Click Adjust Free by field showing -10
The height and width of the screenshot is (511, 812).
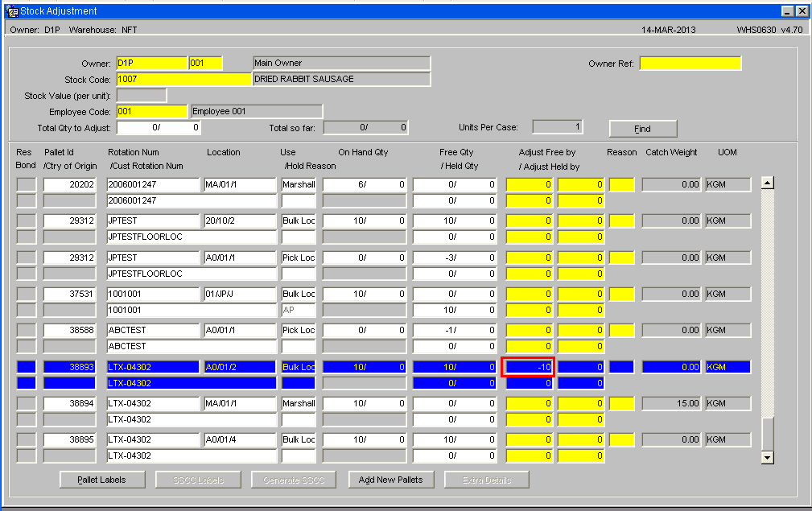click(x=529, y=367)
